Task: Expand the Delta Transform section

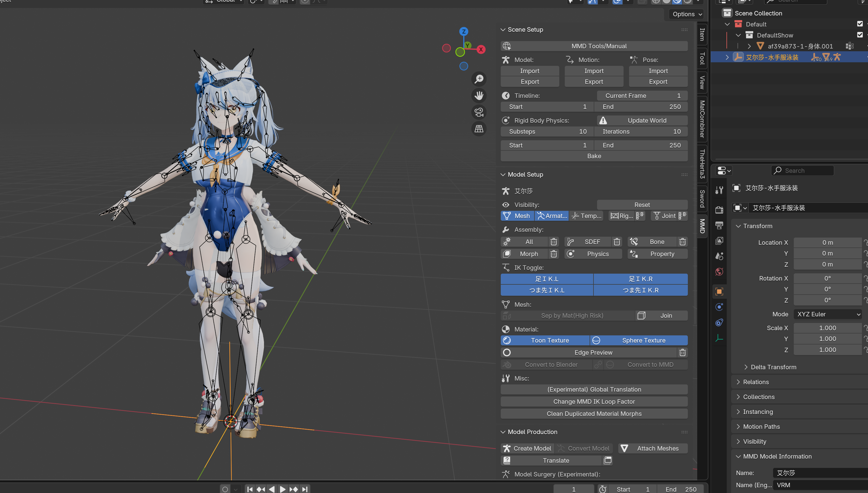Action: tap(773, 367)
